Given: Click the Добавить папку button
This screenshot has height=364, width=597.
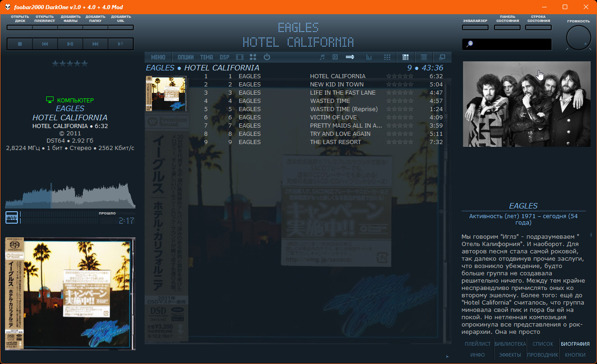Looking at the screenshot, I should coord(95,27).
